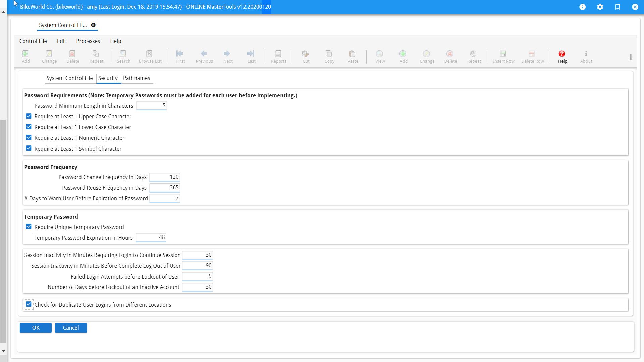Screen dimensions: 644x362
Task: Click the Paste icon
Action: [x=353, y=56]
